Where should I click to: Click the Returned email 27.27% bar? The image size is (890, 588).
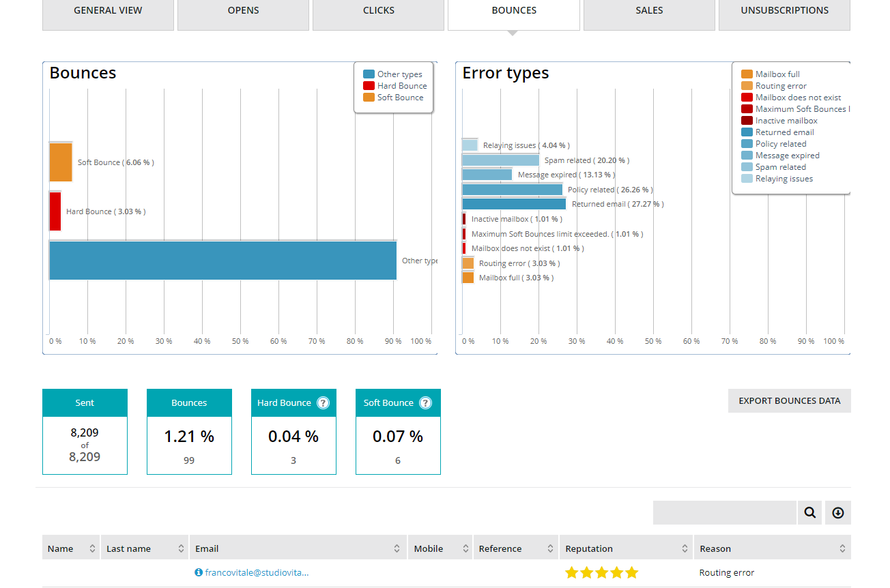514,204
